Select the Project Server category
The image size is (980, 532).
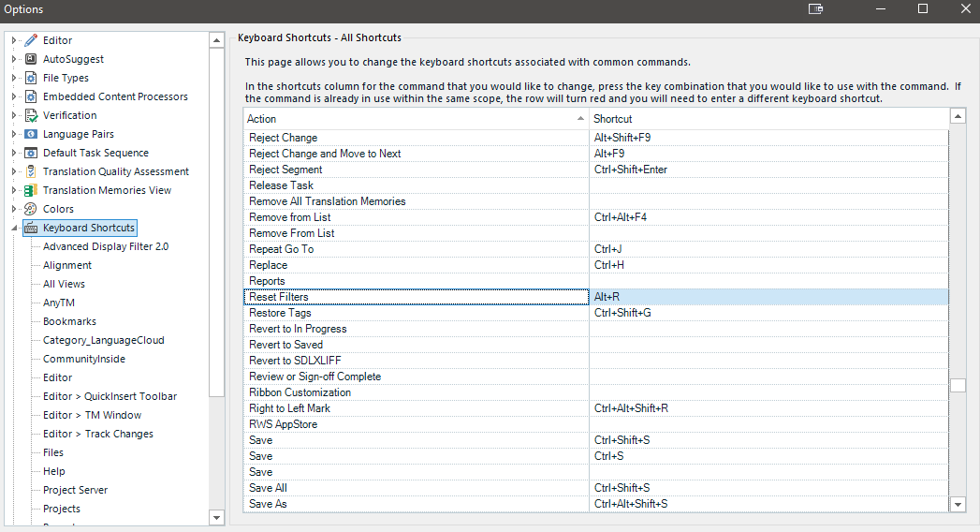75,490
